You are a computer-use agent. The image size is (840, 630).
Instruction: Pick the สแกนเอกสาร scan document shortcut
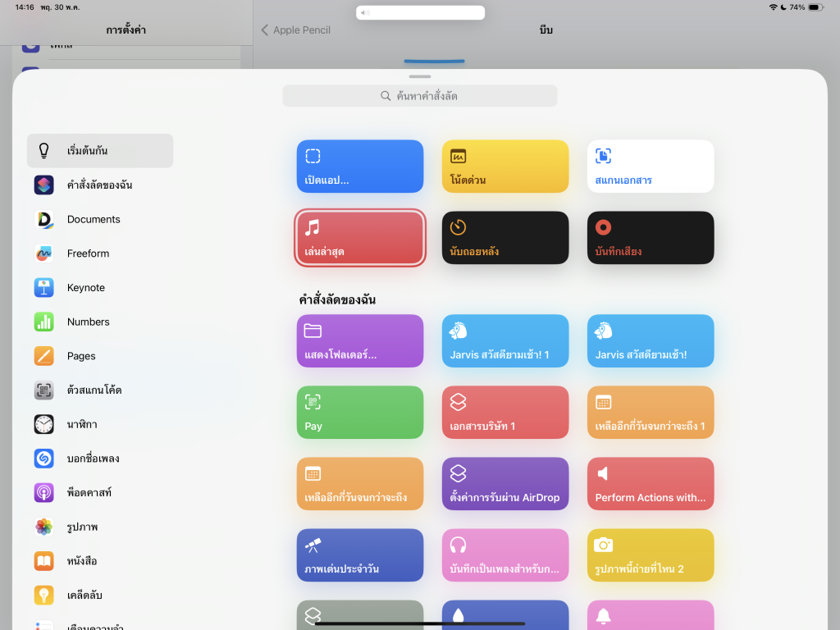[651, 167]
